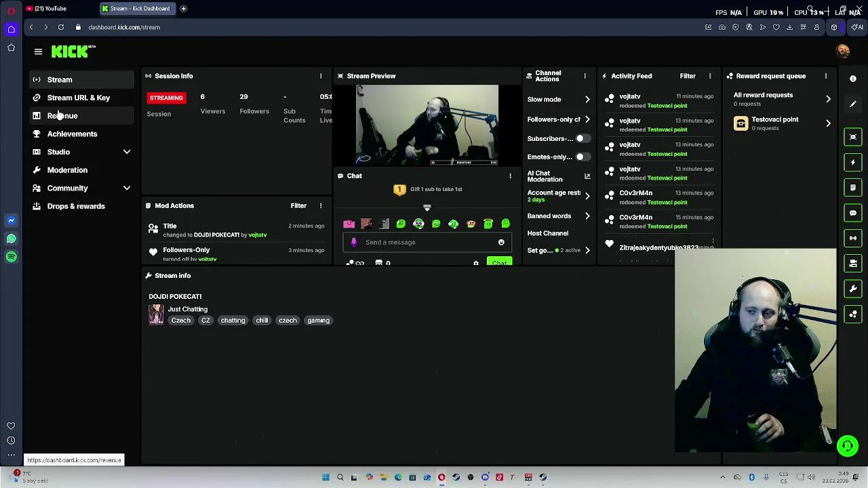Viewport: 868px width, 488px height.
Task: Open Drops & rewards page
Action: [81, 206]
